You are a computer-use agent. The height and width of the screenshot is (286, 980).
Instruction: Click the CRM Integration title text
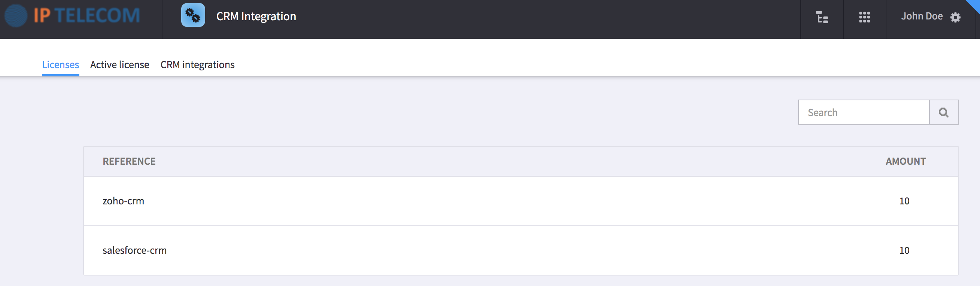click(x=256, y=16)
